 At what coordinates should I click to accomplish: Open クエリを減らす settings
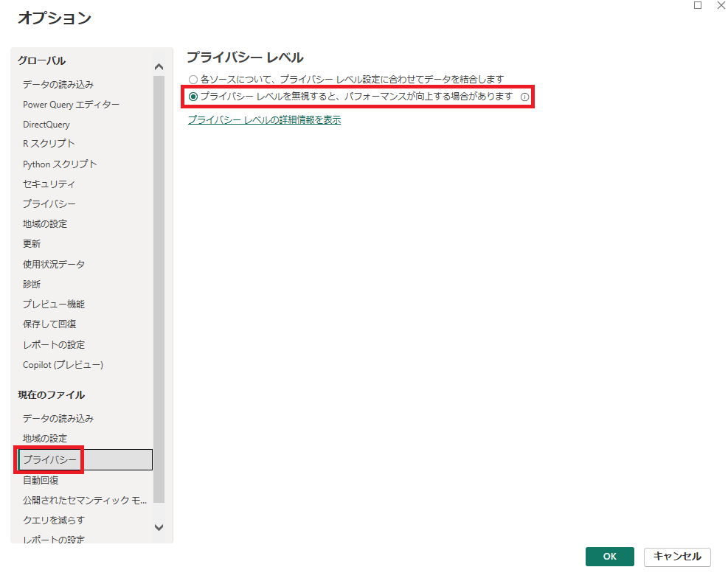coord(54,521)
